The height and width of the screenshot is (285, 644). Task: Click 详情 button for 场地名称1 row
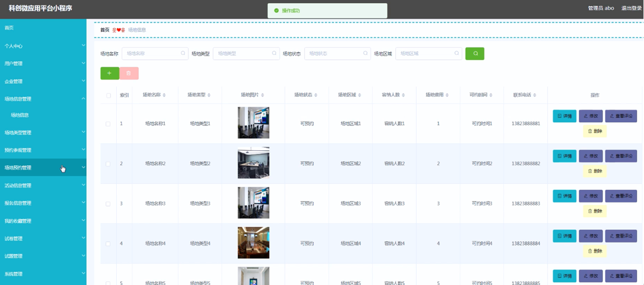click(564, 116)
